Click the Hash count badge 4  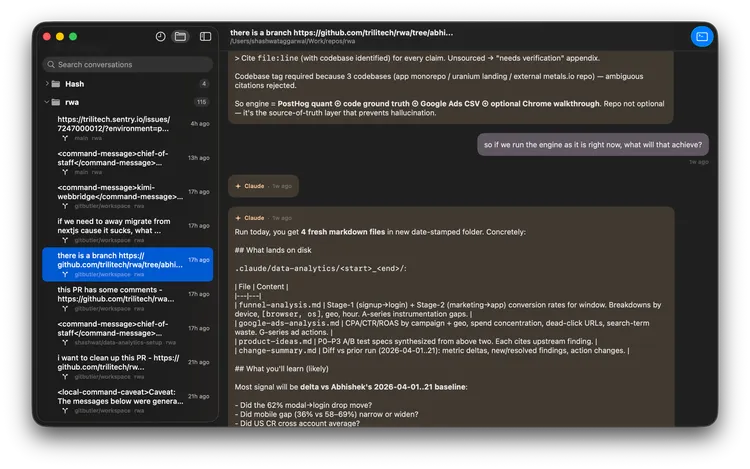click(x=204, y=84)
